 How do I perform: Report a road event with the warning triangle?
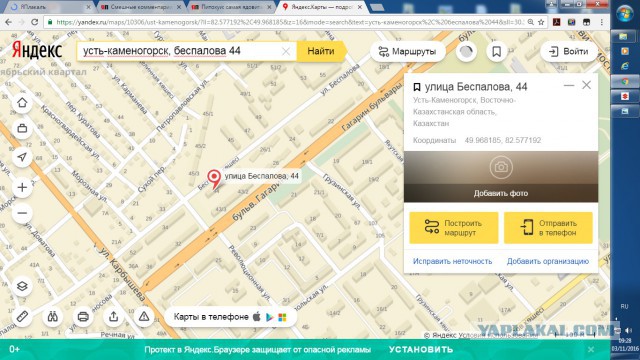coord(144,316)
